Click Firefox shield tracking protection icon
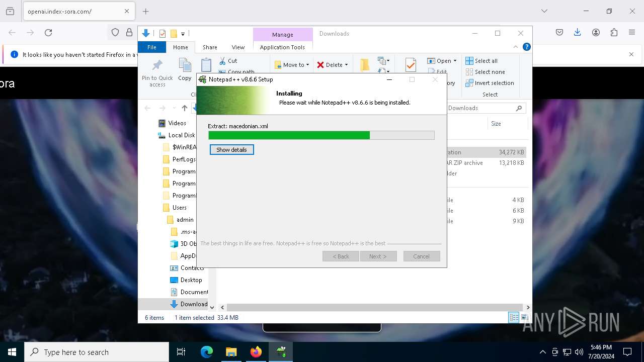The height and width of the screenshot is (362, 644). [115, 33]
